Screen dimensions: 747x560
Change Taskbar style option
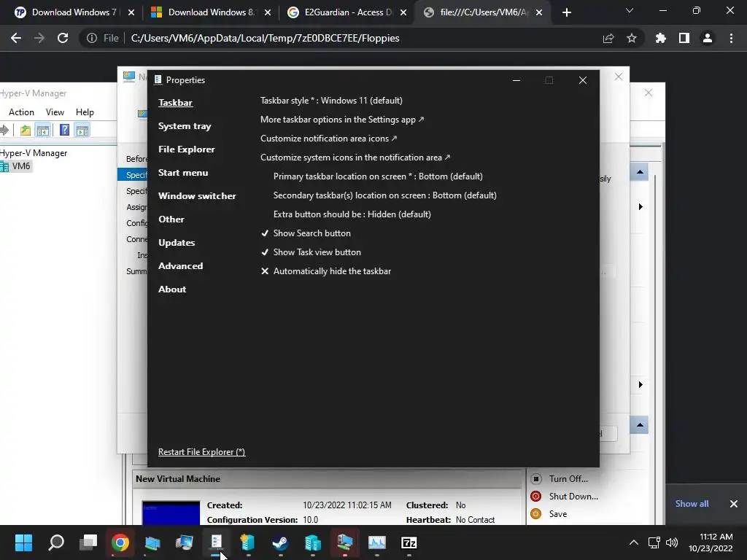(x=331, y=101)
